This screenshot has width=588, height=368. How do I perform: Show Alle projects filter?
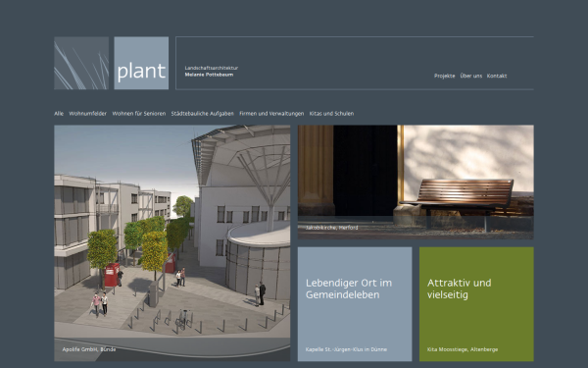pos(59,114)
